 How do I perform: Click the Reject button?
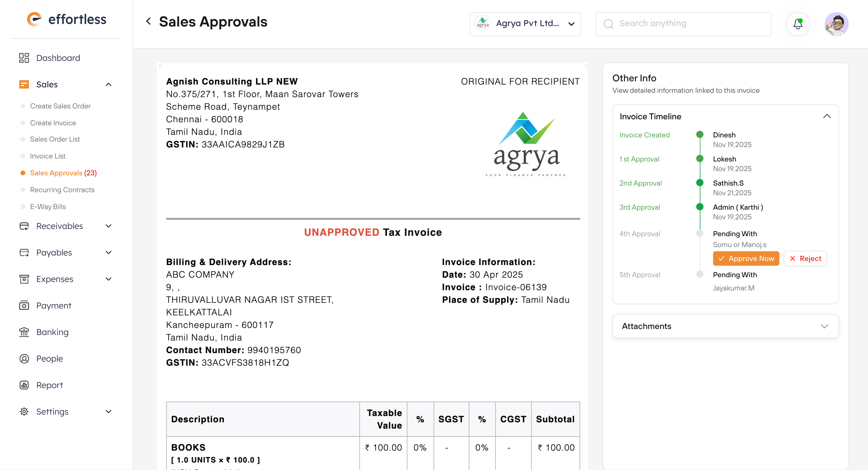tap(805, 258)
